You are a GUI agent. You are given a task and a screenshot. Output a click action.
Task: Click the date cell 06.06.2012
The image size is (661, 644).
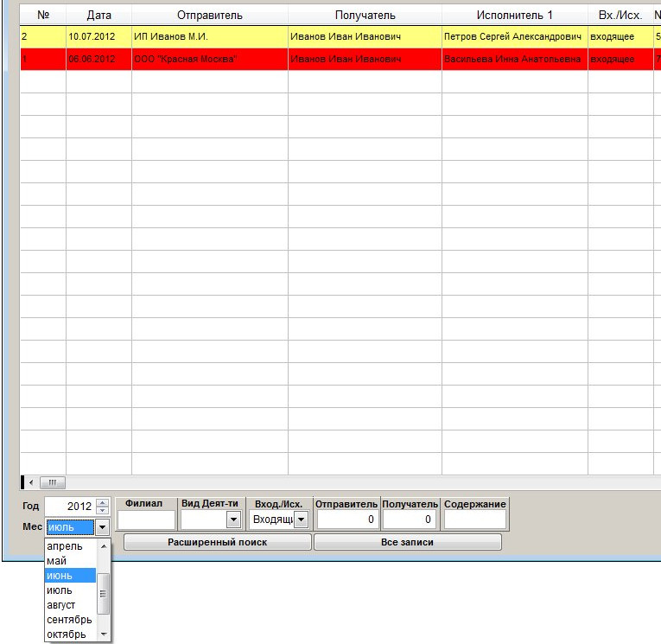point(99,59)
